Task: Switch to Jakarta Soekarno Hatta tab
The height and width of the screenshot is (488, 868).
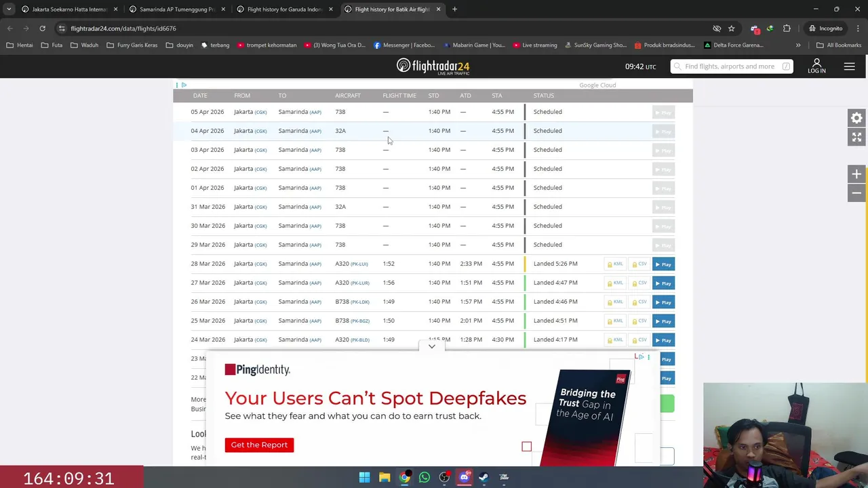Action: (68, 9)
